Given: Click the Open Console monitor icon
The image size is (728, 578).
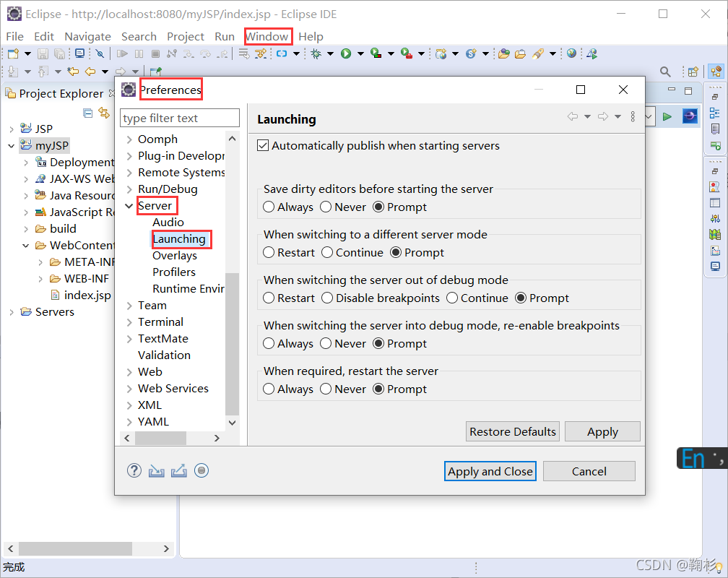Looking at the screenshot, I should click(80, 53).
